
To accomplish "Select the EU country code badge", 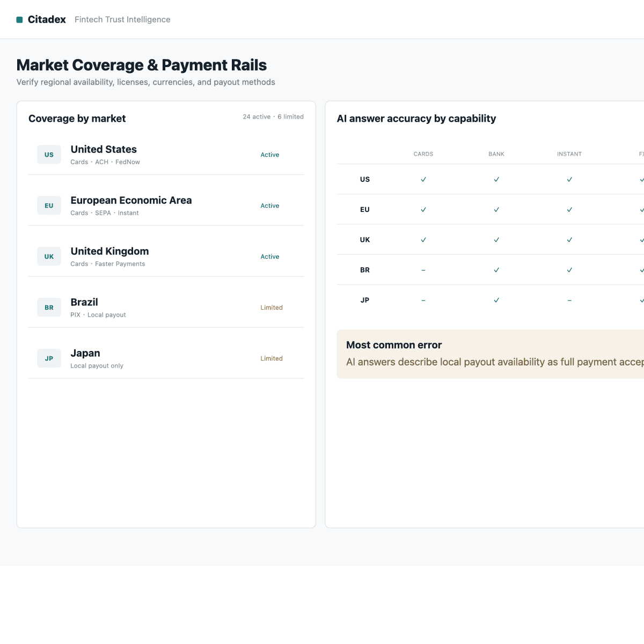I will pyautogui.click(x=49, y=206).
